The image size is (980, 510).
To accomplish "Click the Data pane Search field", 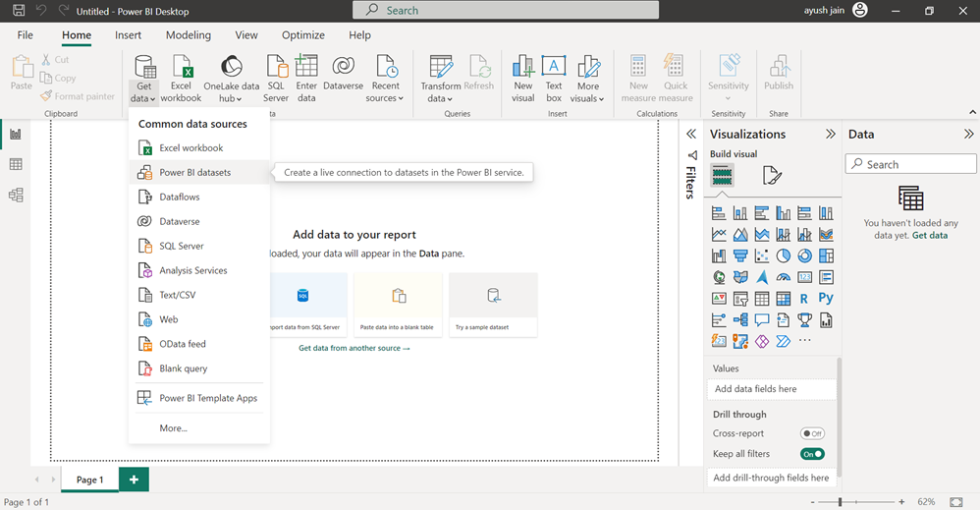I will click(910, 164).
